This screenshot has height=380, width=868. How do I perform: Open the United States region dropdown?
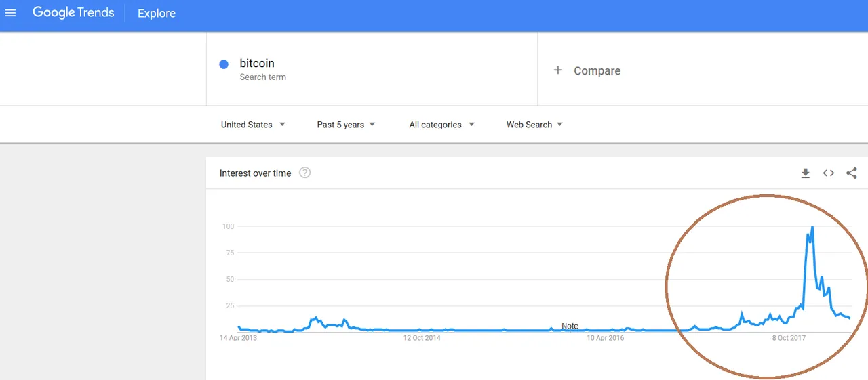point(253,125)
